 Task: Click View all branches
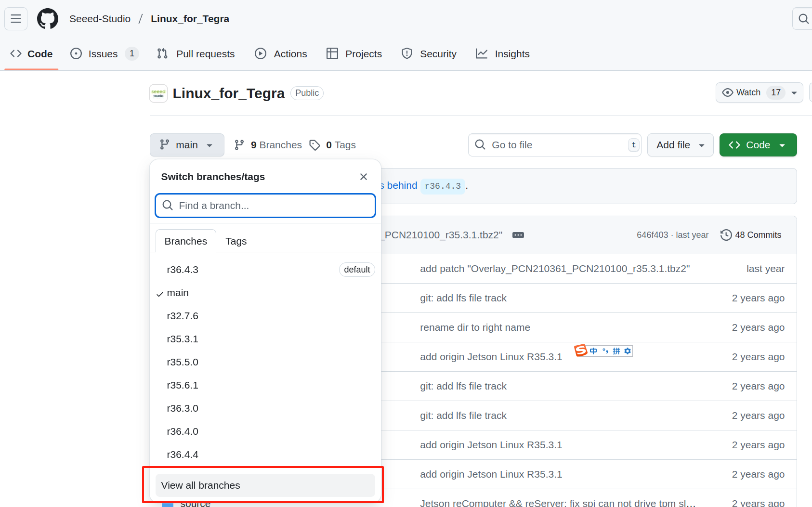click(x=265, y=485)
